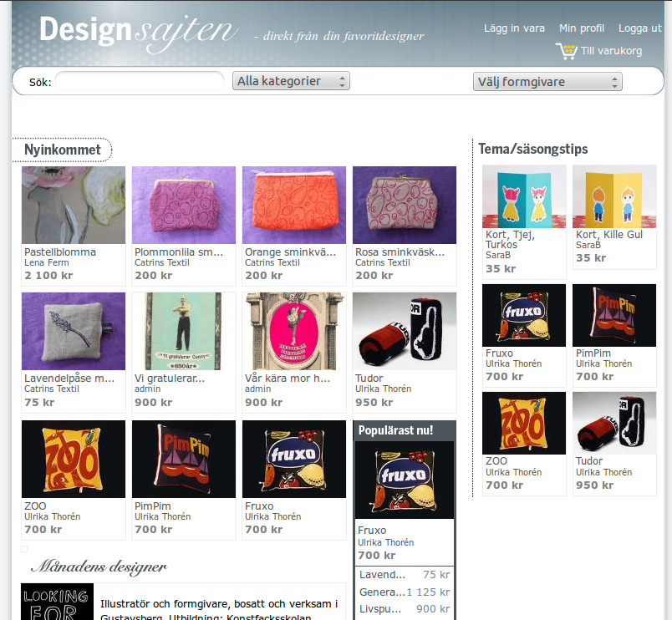
Task: Click the Månadens designer portrait image
Action: click(x=57, y=602)
